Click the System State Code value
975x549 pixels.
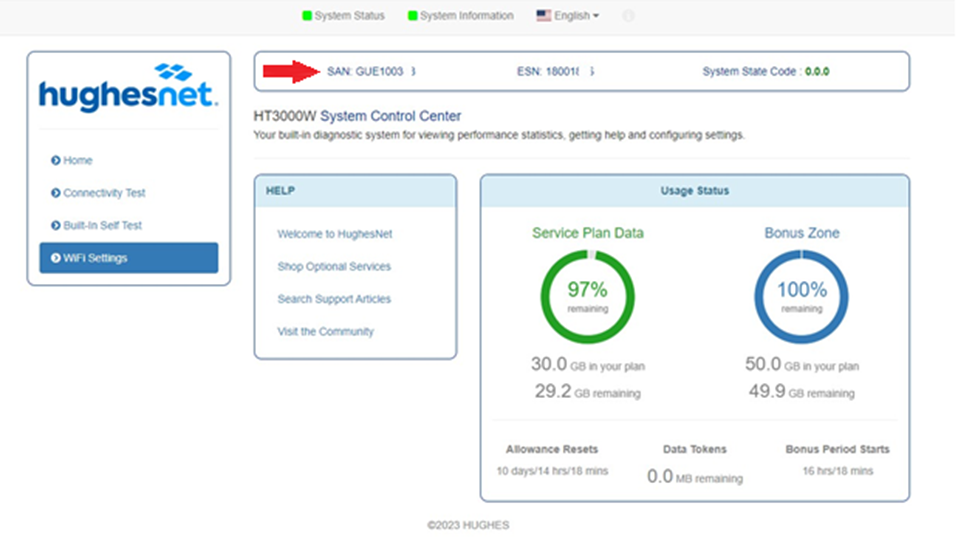(817, 72)
